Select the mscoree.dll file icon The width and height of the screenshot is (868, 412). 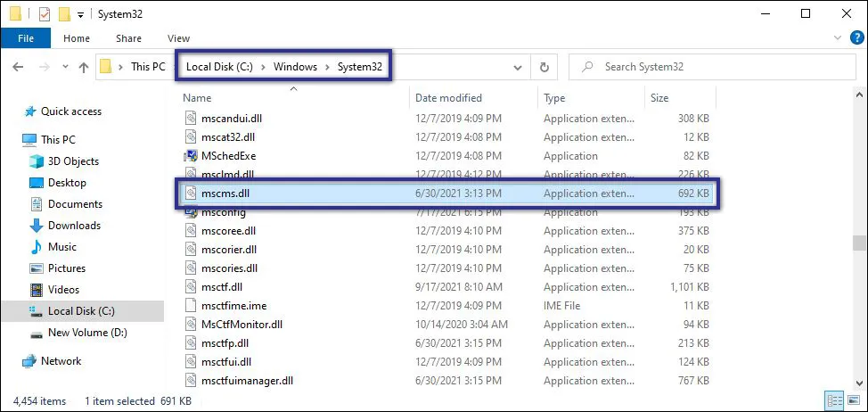coord(191,230)
